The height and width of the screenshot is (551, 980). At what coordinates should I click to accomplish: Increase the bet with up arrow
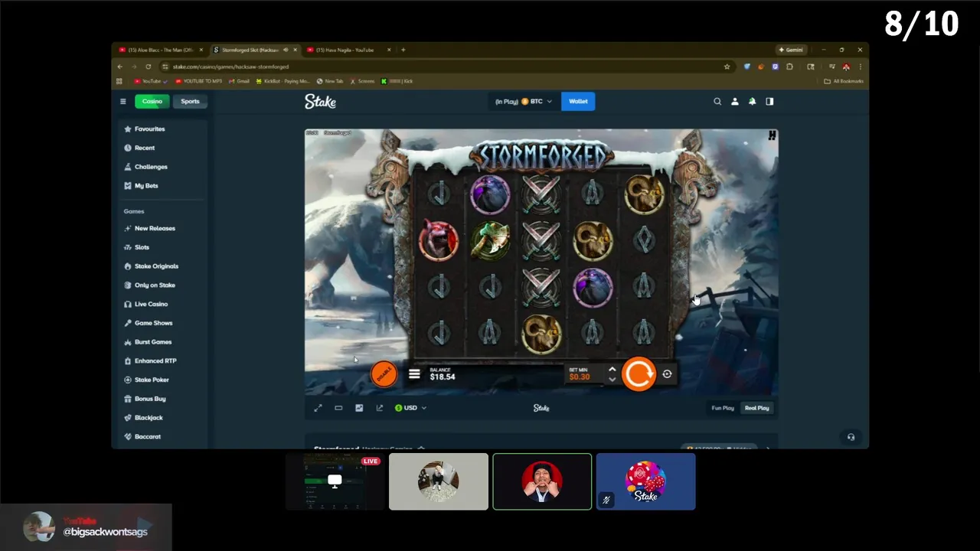tap(612, 369)
